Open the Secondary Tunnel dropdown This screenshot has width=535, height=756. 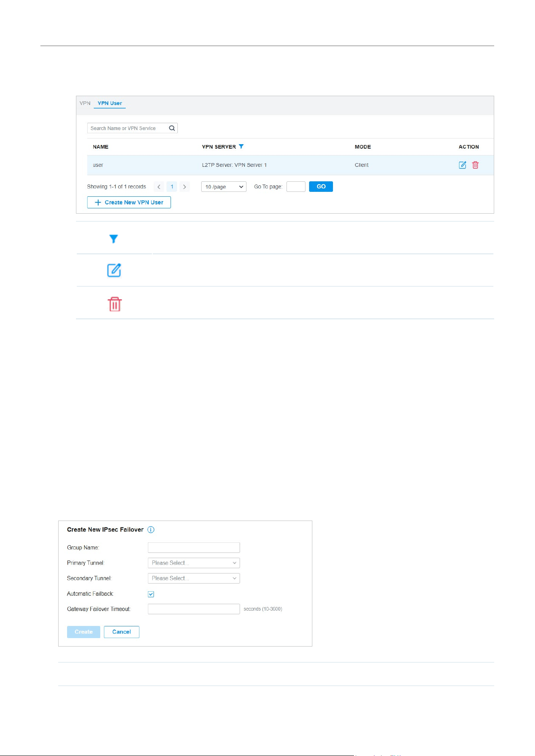coord(194,578)
